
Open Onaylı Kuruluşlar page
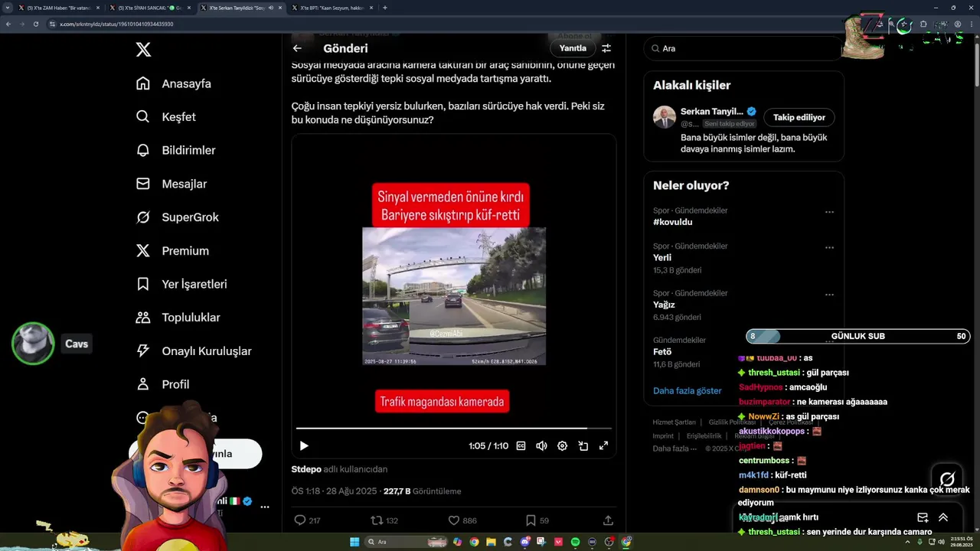click(x=194, y=351)
